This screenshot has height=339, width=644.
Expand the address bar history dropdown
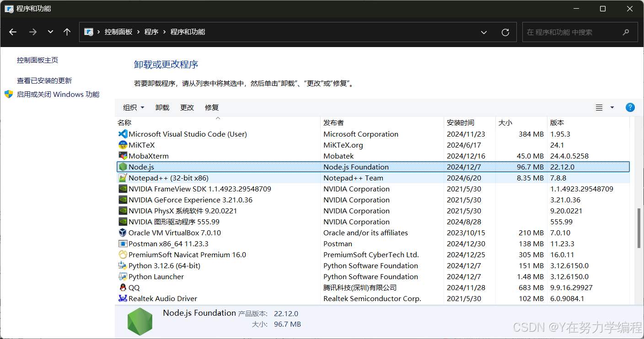[484, 32]
